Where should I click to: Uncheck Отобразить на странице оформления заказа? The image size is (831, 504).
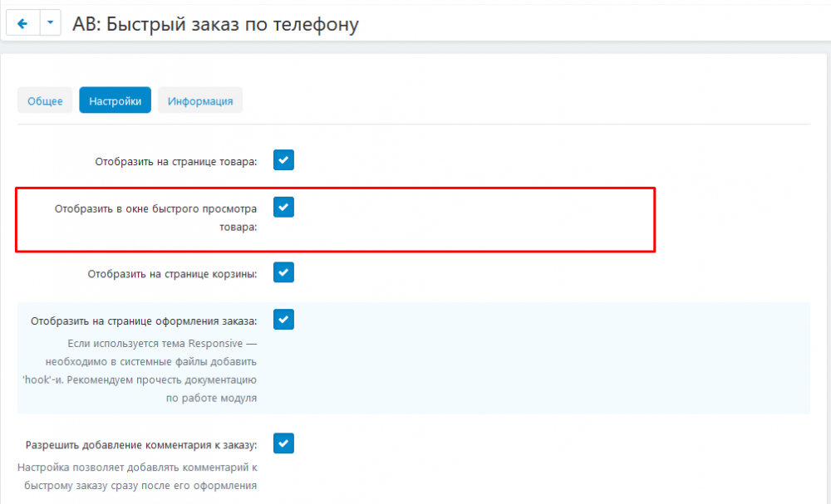point(283,319)
